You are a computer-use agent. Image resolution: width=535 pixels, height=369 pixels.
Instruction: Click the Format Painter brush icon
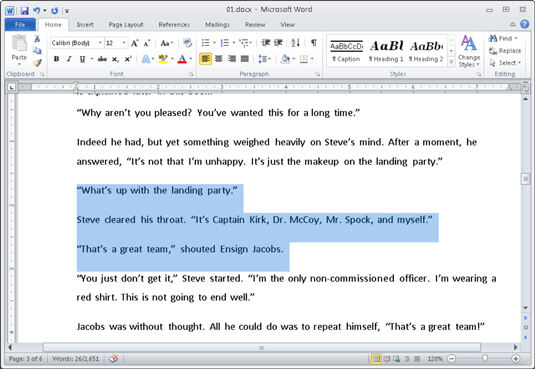[x=38, y=63]
